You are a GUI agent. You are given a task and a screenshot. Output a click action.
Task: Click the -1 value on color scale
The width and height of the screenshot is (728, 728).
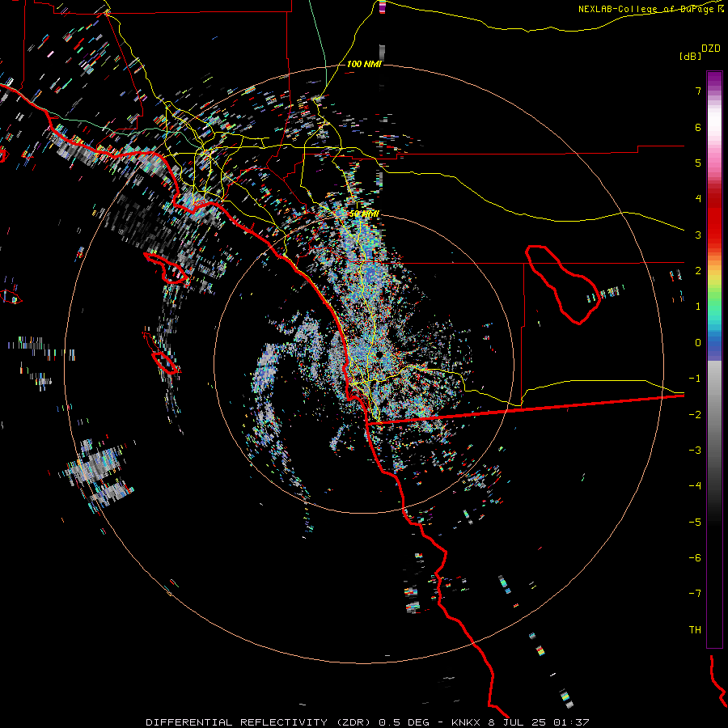(x=695, y=379)
